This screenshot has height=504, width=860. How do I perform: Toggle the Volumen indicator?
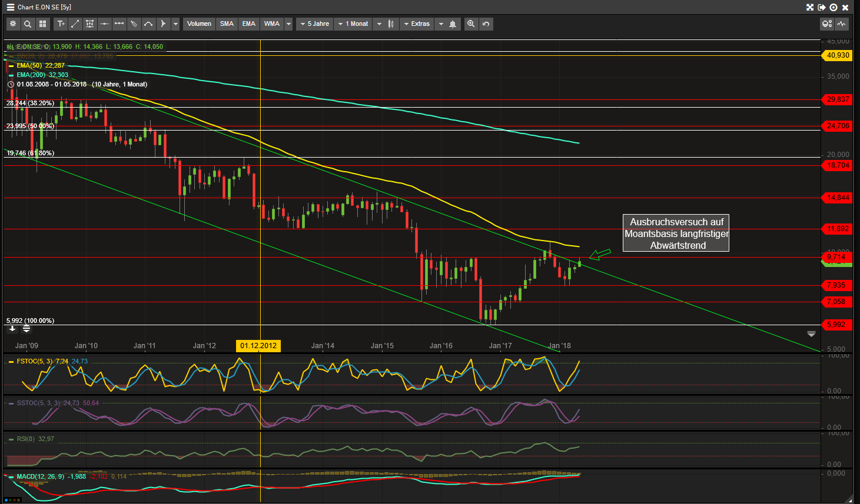coord(199,24)
